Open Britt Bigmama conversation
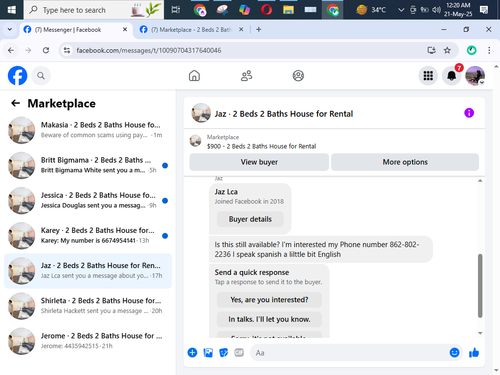This screenshot has width=500, height=375. pyautogui.click(x=88, y=165)
